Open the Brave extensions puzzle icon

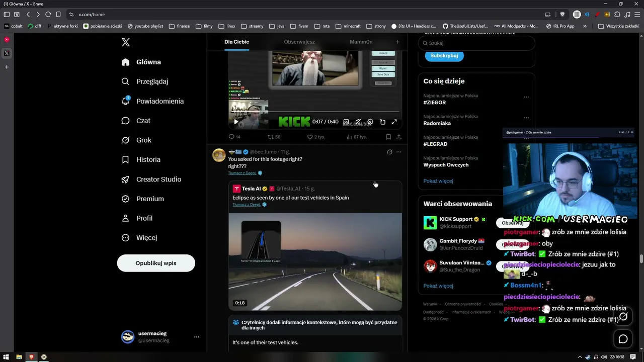point(617,15)
